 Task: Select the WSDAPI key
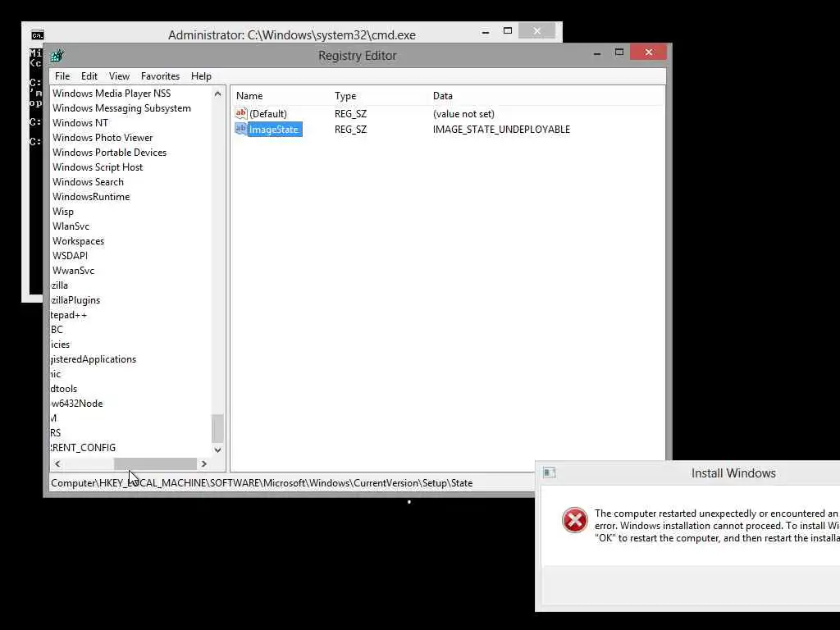70,256
